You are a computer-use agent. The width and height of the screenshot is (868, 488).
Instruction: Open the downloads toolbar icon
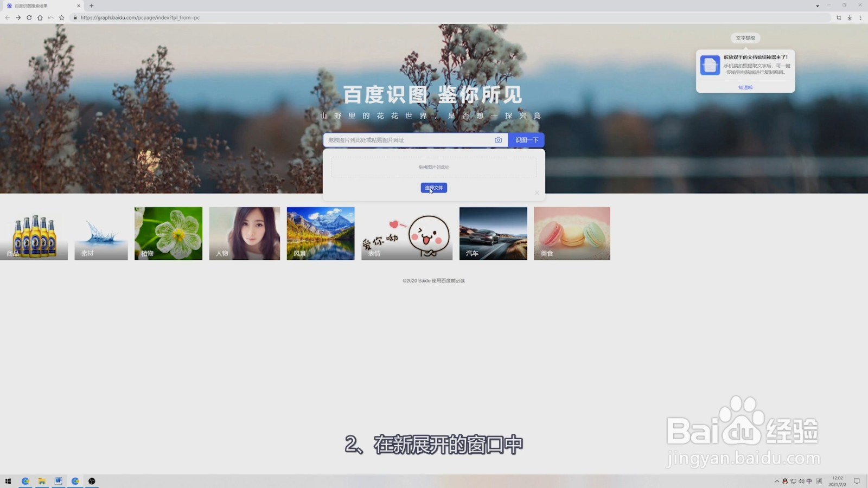tap(850, 17)
